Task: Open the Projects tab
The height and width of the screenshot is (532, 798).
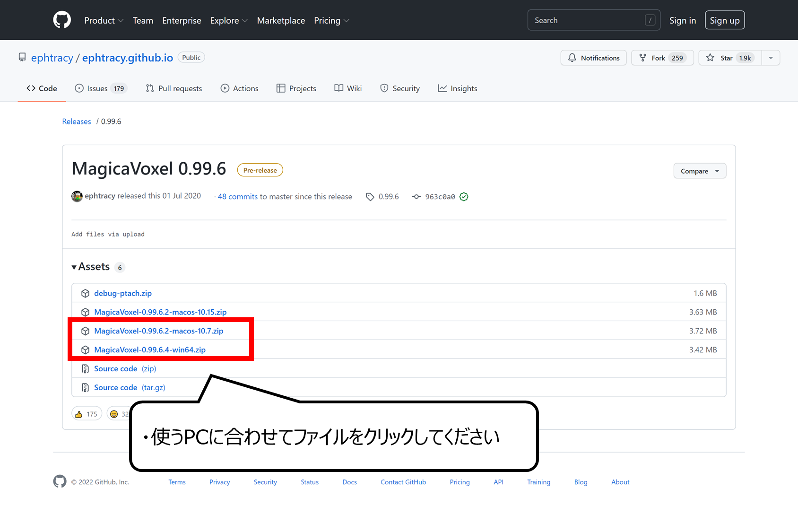Action: tap(296, 88)
